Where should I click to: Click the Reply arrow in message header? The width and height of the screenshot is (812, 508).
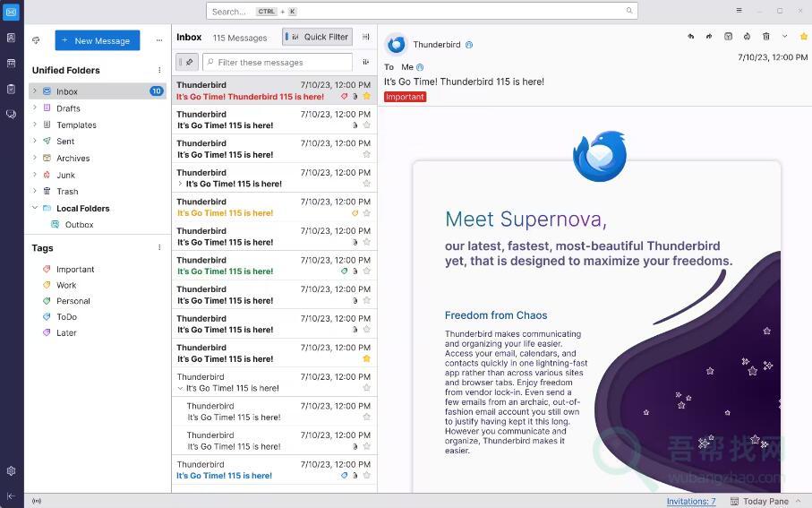pos(690,37)
